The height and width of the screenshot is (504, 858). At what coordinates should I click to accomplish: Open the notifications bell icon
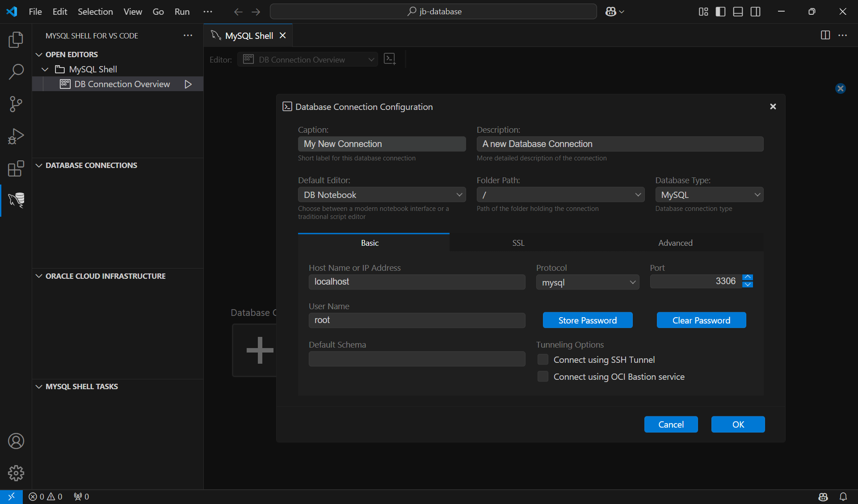point(843,496)
